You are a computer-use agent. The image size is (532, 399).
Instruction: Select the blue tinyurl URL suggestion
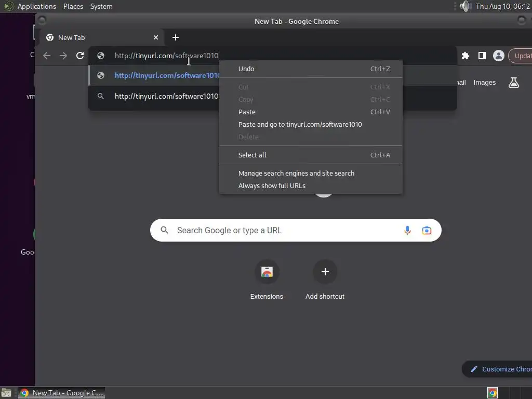(x=154, y=75)
